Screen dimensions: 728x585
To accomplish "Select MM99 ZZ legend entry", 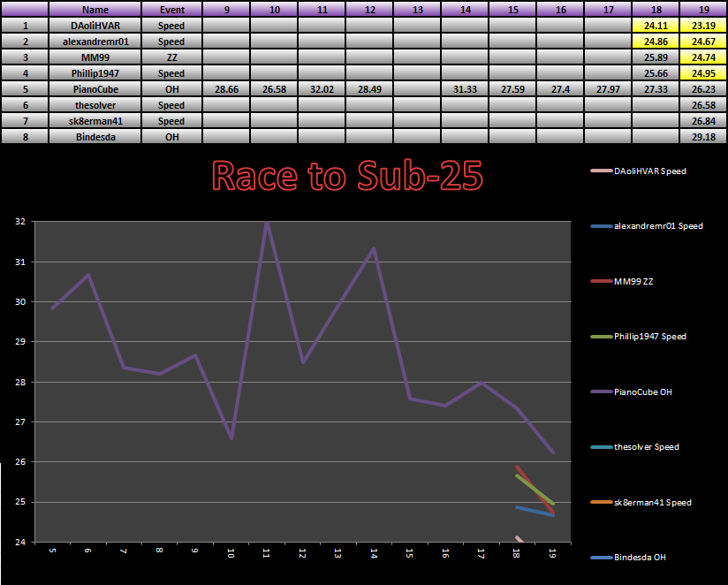I will (x=622, y=281).
